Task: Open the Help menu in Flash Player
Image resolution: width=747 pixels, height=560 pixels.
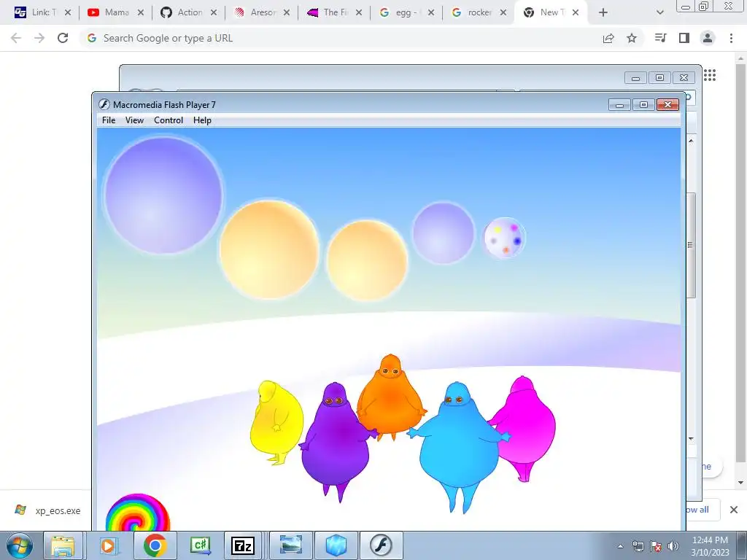Action: tap(202, 120)
